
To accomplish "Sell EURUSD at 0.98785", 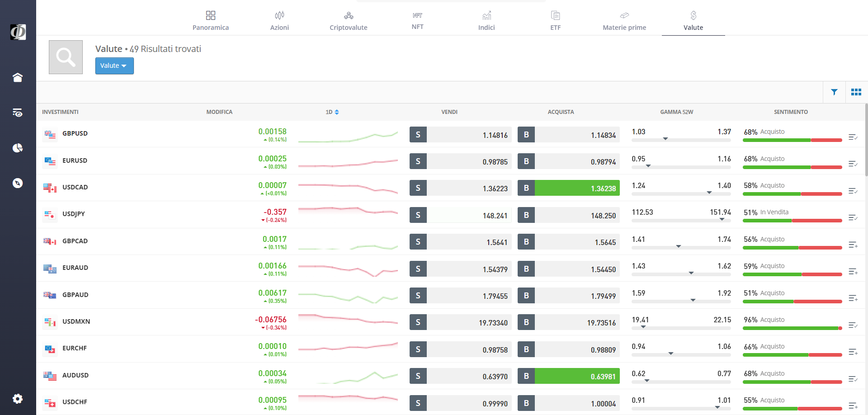I will pyautogui.click(x=461, y=161).
